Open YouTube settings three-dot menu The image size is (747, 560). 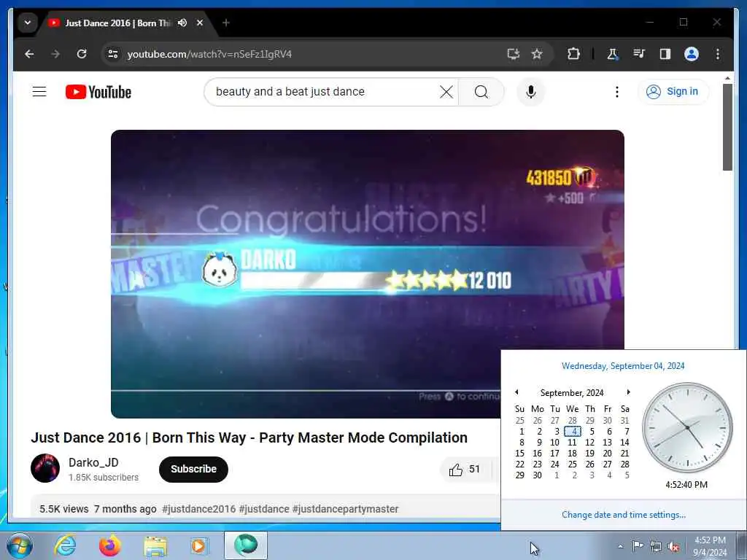click(x=617, y=91)
